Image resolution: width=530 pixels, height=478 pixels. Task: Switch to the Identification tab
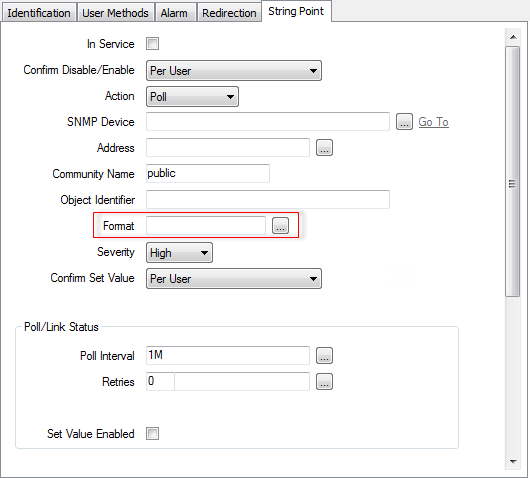(39, 13)
